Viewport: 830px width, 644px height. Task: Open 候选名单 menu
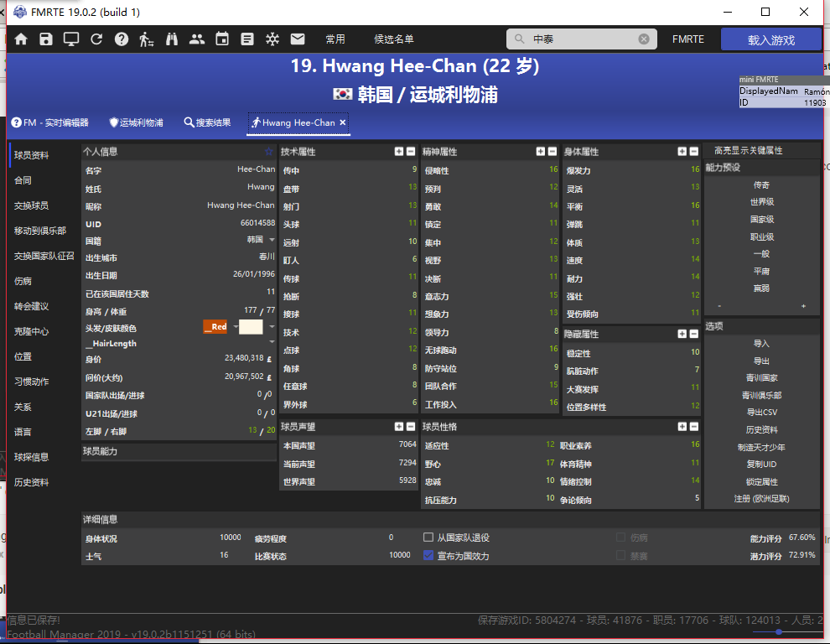[x=394, y=39]
